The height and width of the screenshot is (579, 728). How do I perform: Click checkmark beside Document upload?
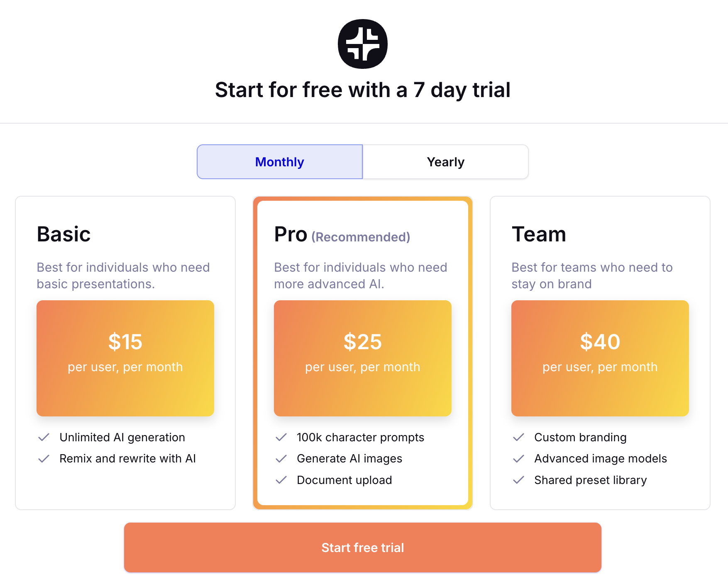click(x=281, y=480)
